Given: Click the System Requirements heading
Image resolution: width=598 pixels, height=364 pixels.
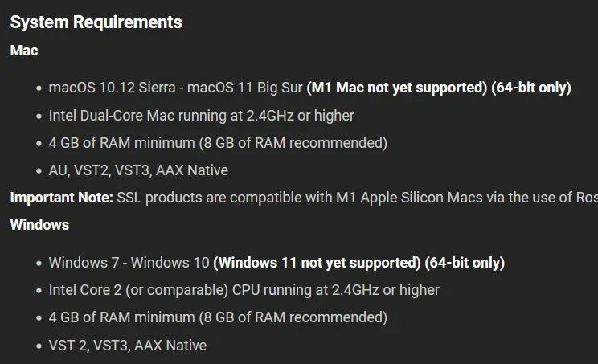Looking at the screenshot, I should (96, 22).
